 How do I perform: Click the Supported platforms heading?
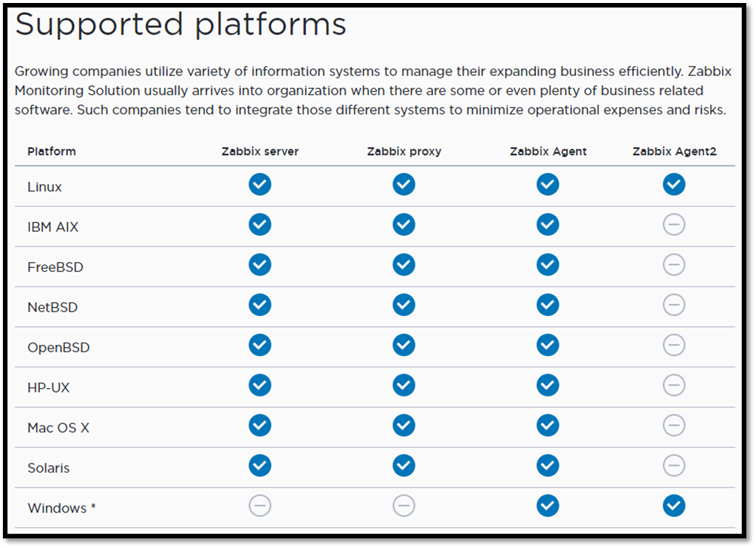(181, 24)
